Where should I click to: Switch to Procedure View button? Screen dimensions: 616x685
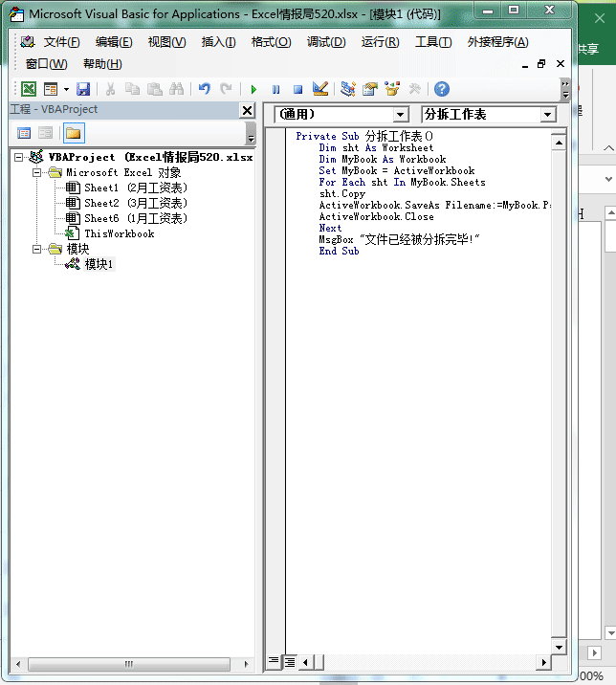point(274,661)
